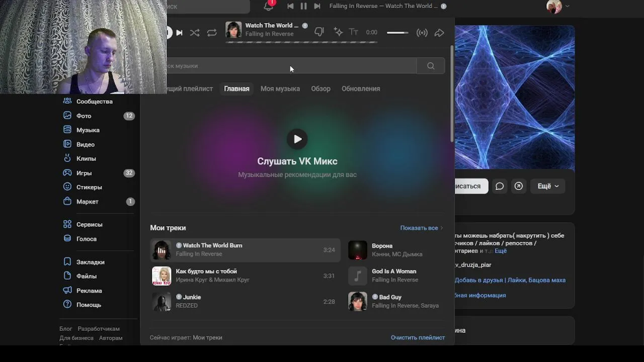
Task: Skip to previous track in top bar
Action: pos(290,6)
